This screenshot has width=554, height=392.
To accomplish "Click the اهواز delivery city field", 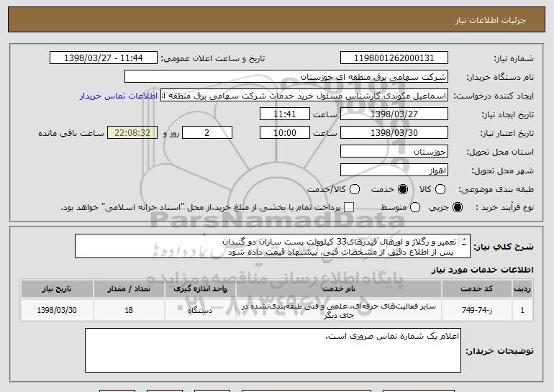I will coord(393,170).
